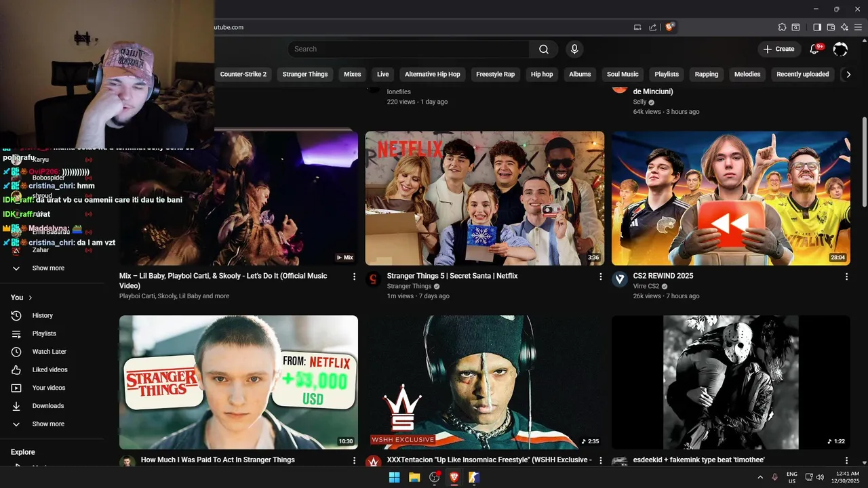The width and height of the screenshot is (868, 488).
Task: Open File Explorer from the taskbar
Action: pyautogui.click(x=414, y=477)
